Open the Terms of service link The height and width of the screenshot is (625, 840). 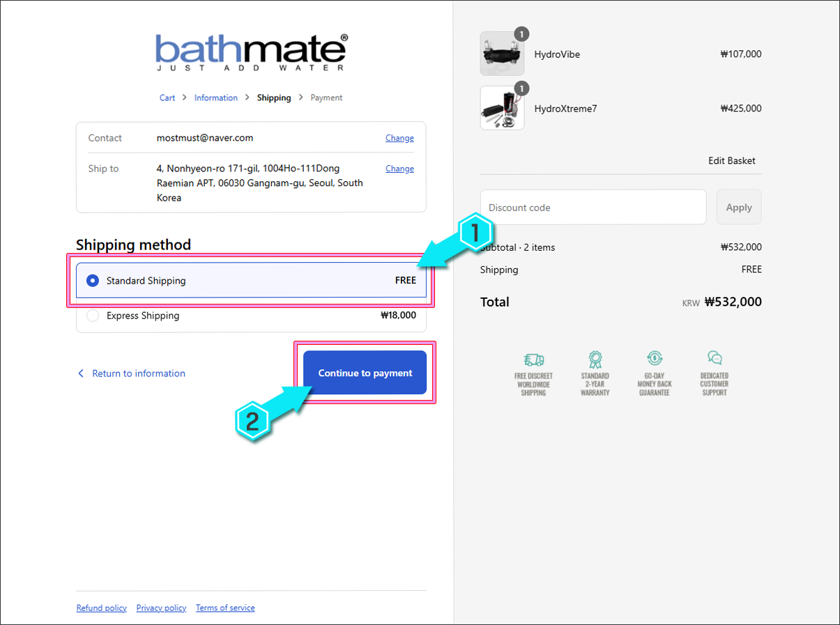[225, 608]
